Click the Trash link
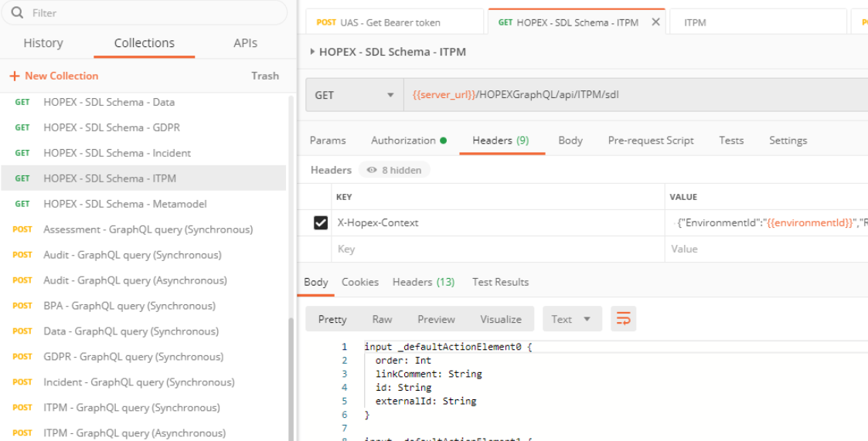The width and height of the screenshot is (868, 441). click(x=264, y=76)
